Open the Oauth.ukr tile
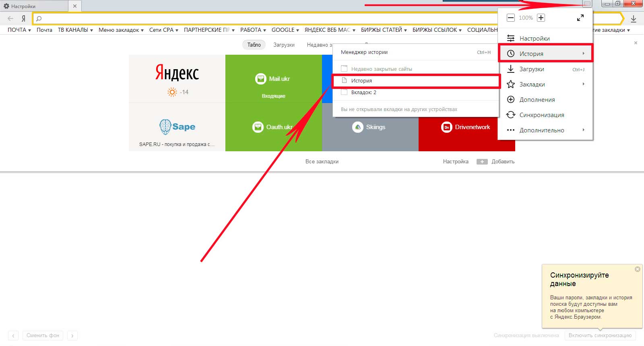The width and height of the screenshot is (644, 346). point(274,127)
